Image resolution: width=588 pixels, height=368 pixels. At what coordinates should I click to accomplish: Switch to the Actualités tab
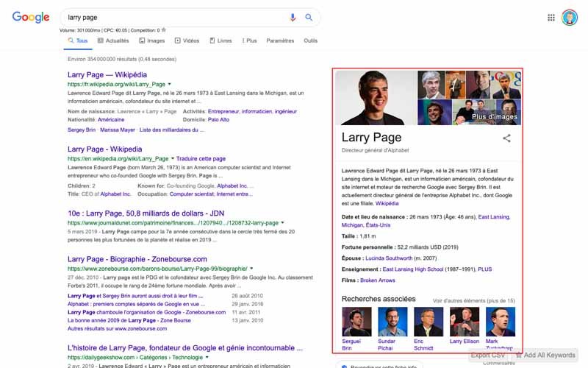pyautogui.click(x=113, y=40)
